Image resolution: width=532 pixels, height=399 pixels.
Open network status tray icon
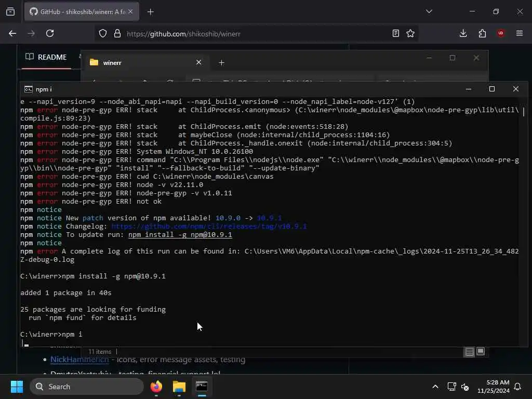[x=451, y=387]
